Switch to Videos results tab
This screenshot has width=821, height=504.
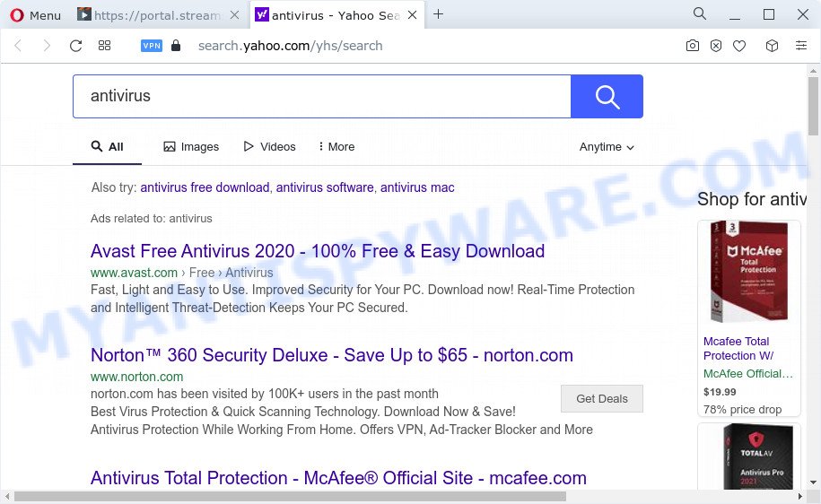click(x=270, y=146)
